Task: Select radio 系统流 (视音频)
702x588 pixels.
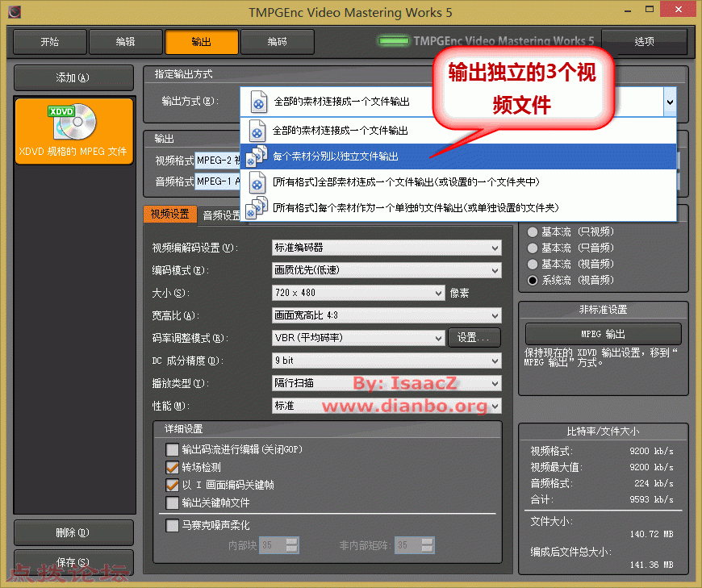Action: [533, 280]
